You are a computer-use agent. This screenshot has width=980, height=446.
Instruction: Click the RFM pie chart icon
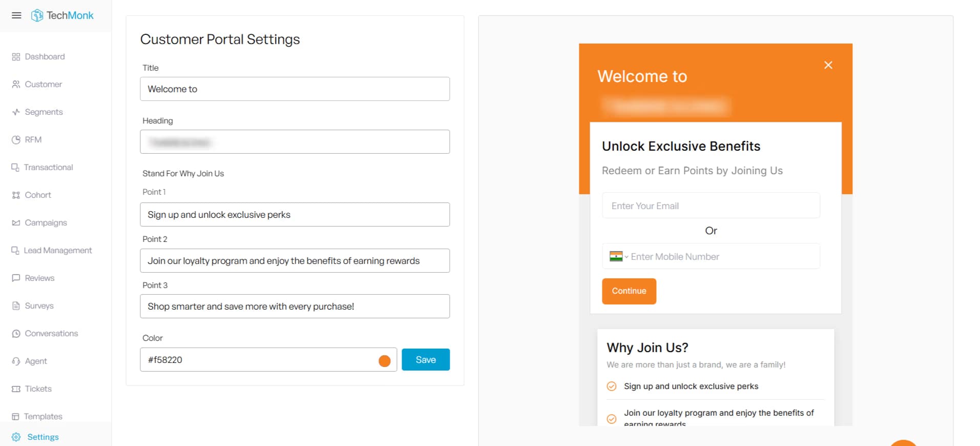tap(16, 140)
